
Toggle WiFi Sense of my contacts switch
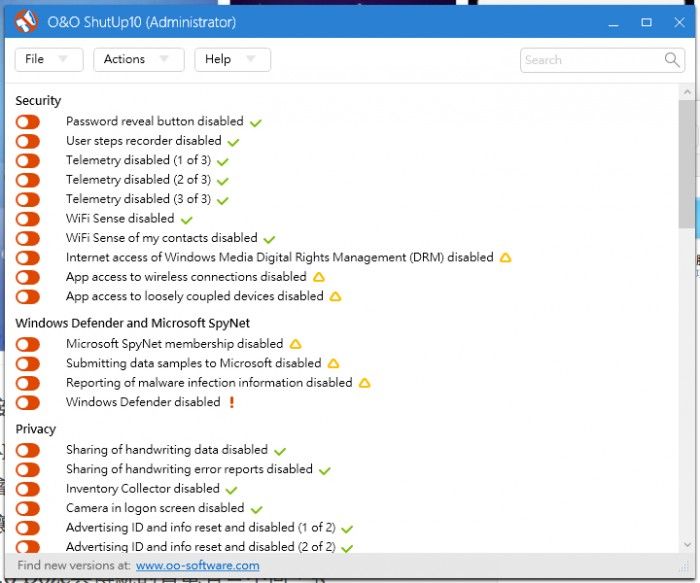(28, 238)
